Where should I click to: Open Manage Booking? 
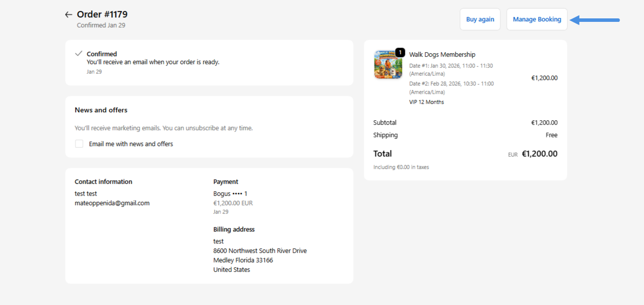537,19
